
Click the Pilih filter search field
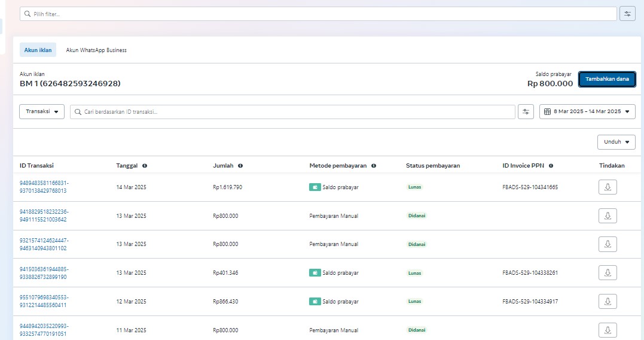click(318, 14)
